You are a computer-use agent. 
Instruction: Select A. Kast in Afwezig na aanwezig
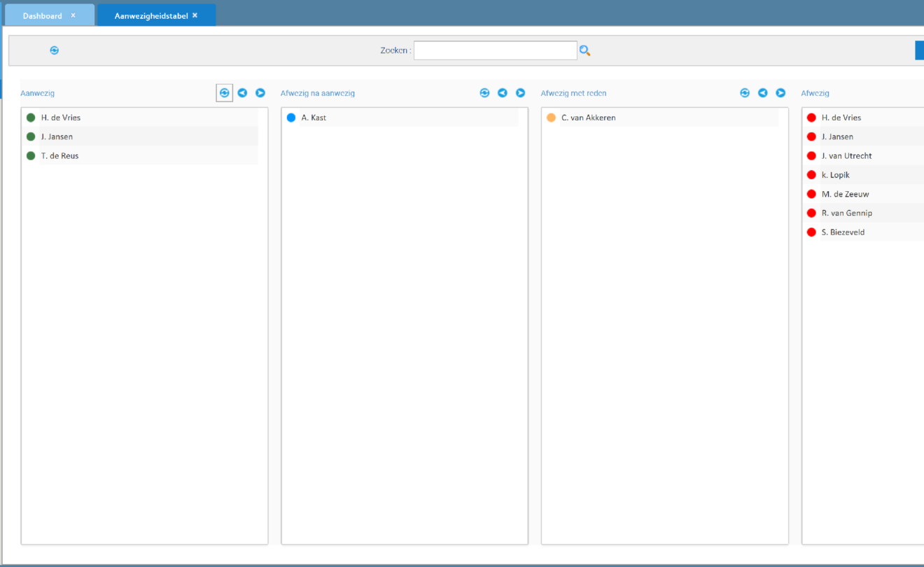pos(314,118)
